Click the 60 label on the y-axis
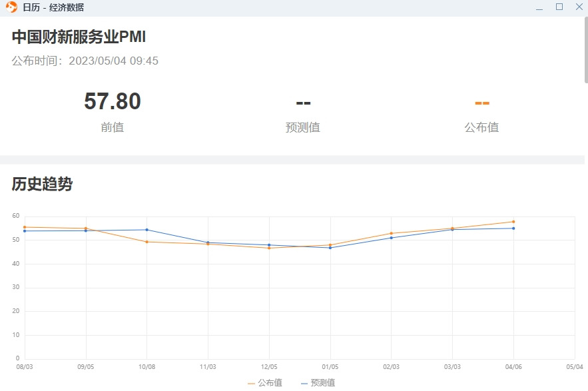The height and width of the screenshot is (391, 588). point(16,216)
